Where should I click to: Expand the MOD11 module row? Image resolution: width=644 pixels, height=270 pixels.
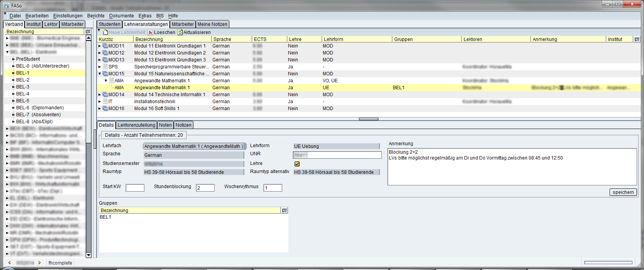pyautogui.click(x=100, y=46)
